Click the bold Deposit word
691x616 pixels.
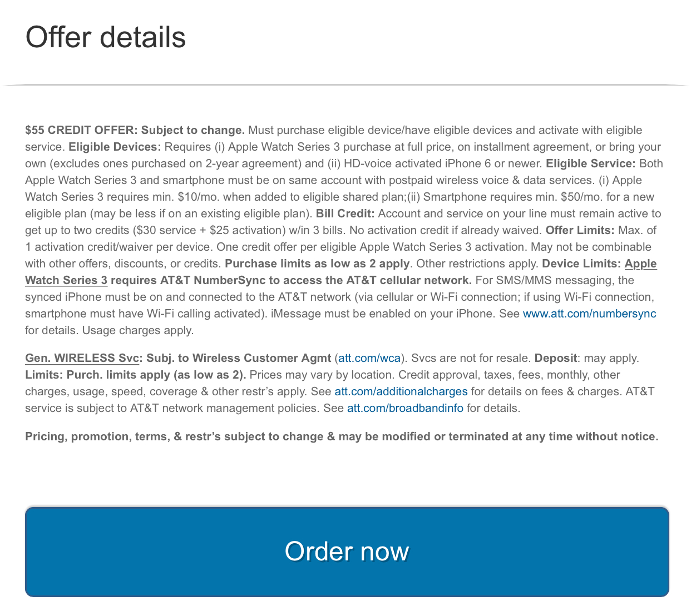[x=555, y=358]
